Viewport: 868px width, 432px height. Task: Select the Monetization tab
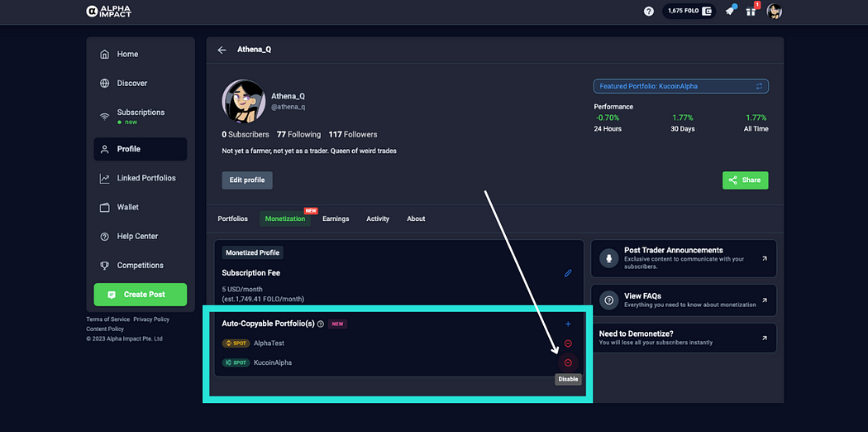285,218
